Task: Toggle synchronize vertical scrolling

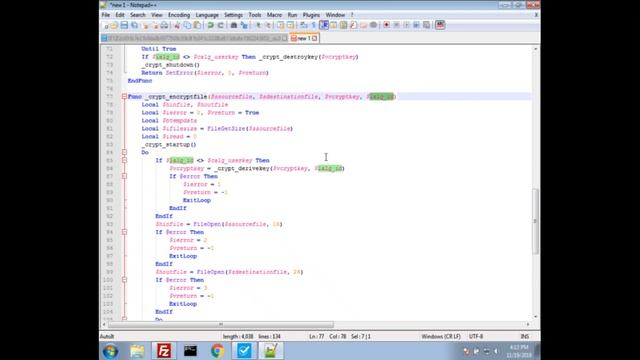Action: pos(281,25)
